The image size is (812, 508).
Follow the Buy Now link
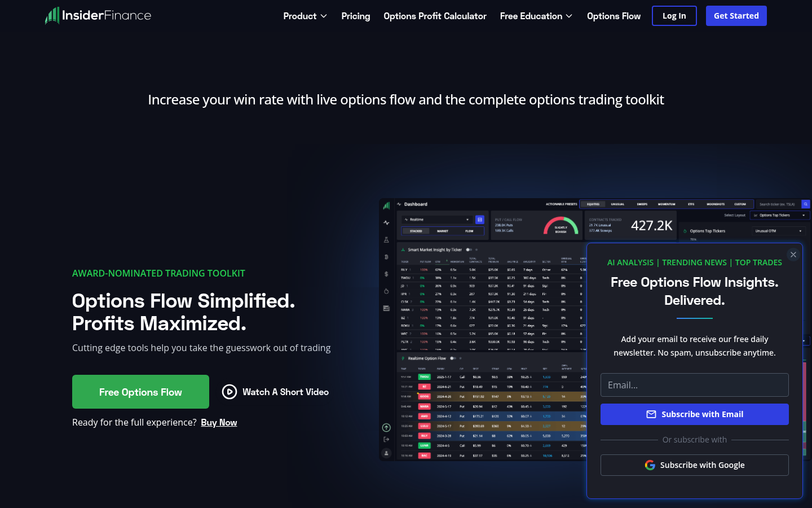click(x=219, y=422)
